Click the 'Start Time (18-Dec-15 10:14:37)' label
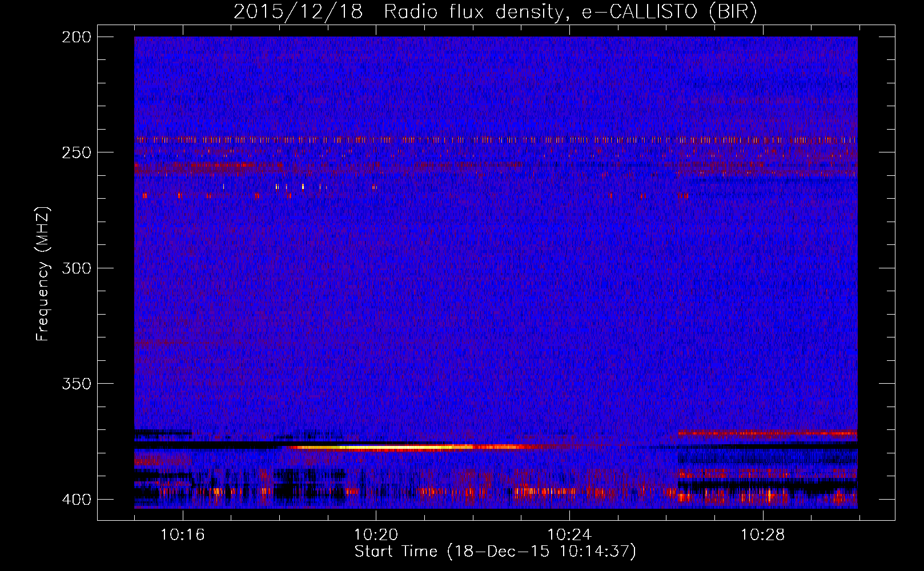The height and width of the screenshot is (571, 924). (x=495, y=552)
